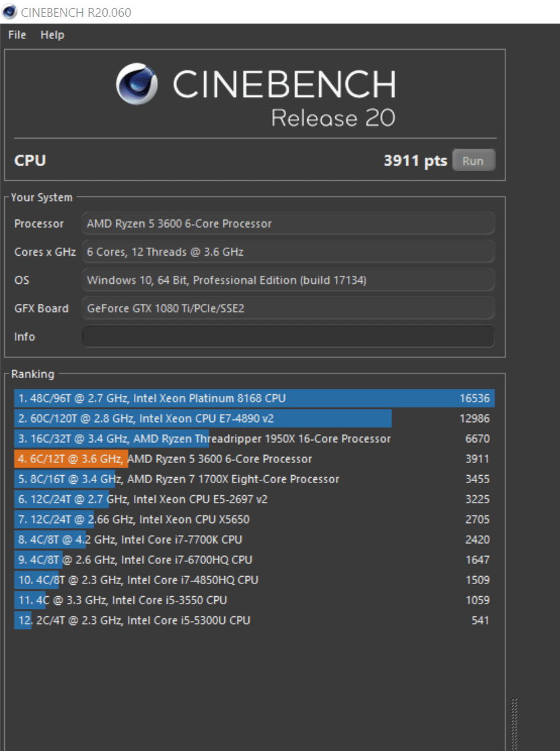Open the Help menu
This screenshot has width=560, height=751.
pyautogui.click(x=52, y=35)
